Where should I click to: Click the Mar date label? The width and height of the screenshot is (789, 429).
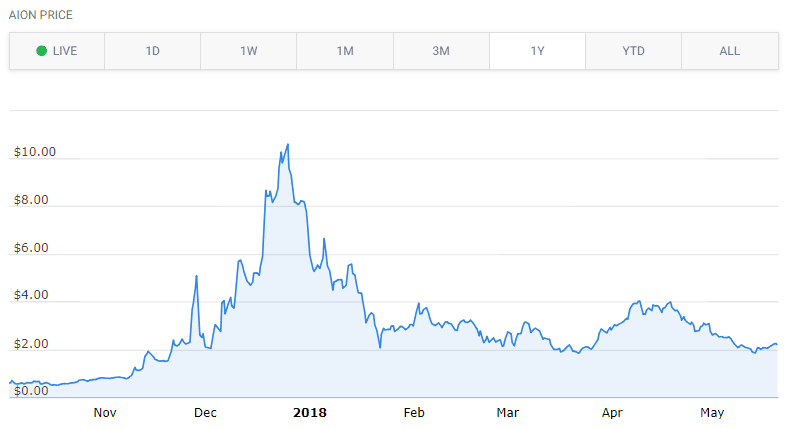(507, 413)
